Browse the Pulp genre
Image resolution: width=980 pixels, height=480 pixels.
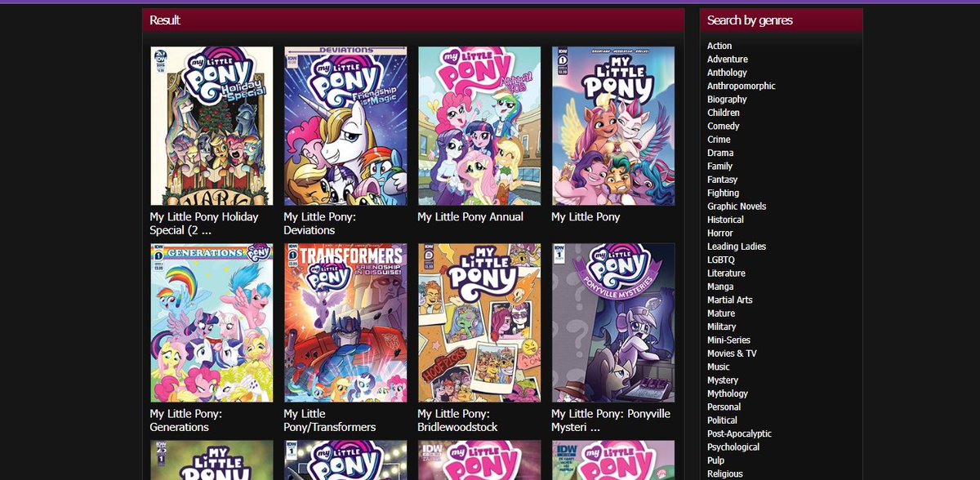tap(716, 461)
